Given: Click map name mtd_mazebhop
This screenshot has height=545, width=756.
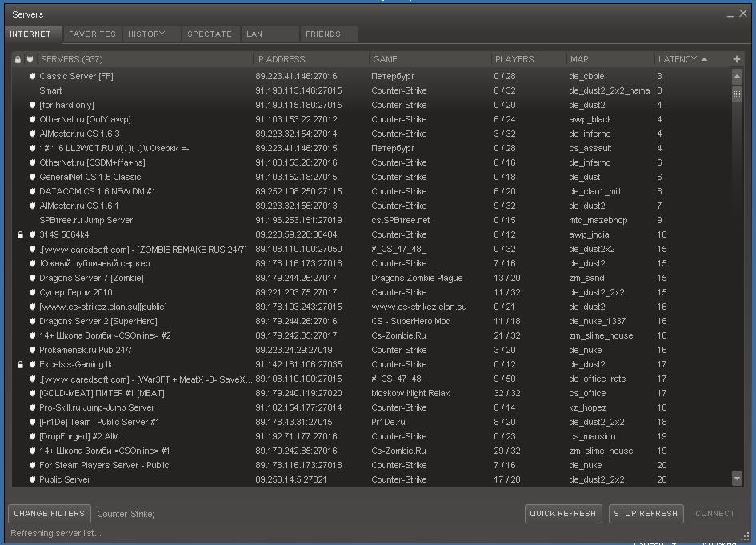Looking at the screenshot, I should 598,220.
